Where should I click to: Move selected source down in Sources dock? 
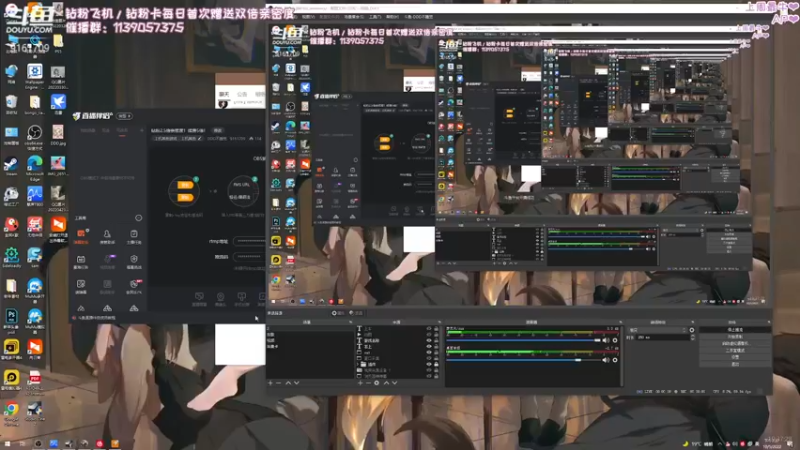click(x=394, y=383)
